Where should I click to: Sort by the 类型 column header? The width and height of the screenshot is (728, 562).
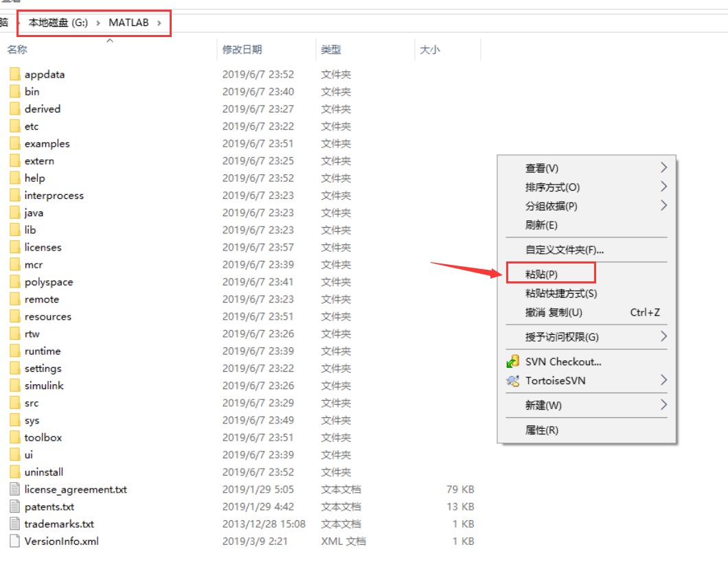(x=331, y=49)
